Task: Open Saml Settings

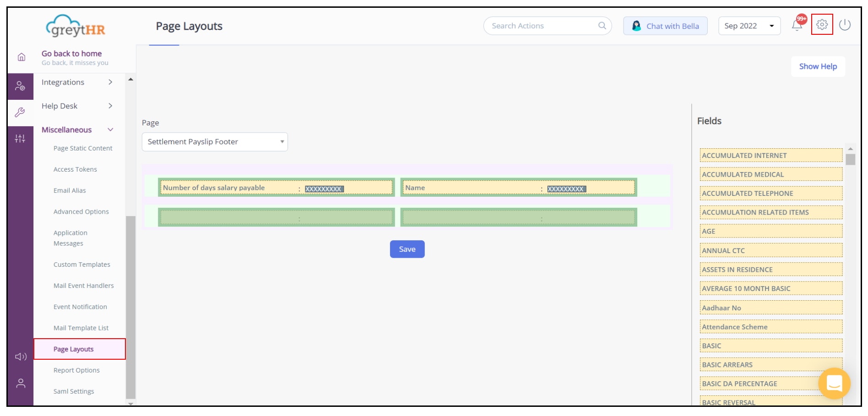Action: pyautogui.click(x=74, y=391)
